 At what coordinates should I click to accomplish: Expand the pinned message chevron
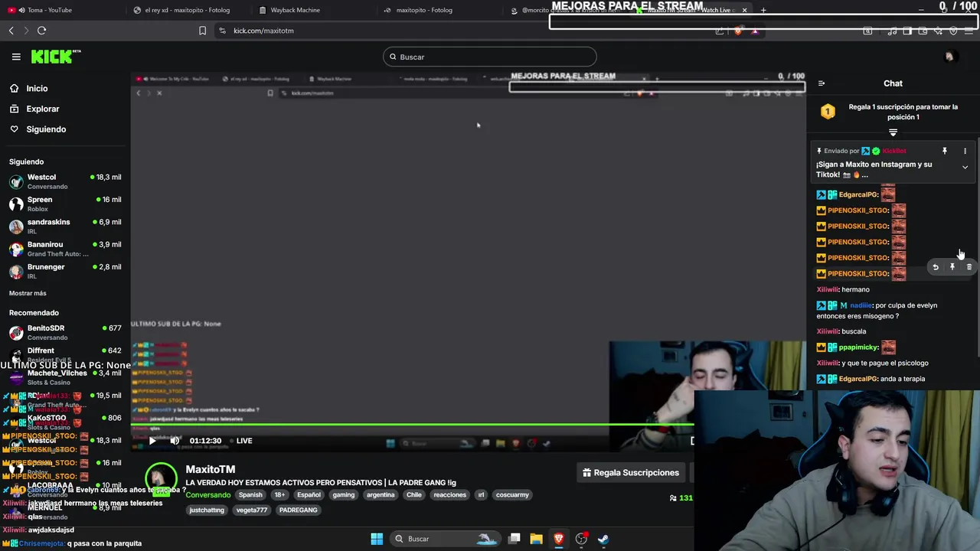pos(965,167)
